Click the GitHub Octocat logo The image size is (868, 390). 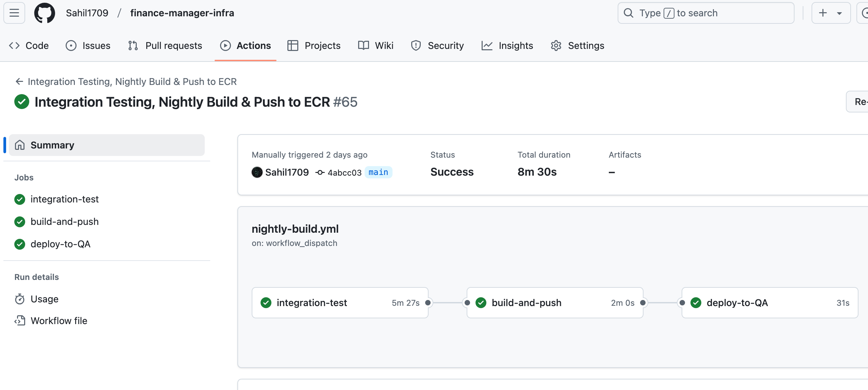[x=45, y=13]
